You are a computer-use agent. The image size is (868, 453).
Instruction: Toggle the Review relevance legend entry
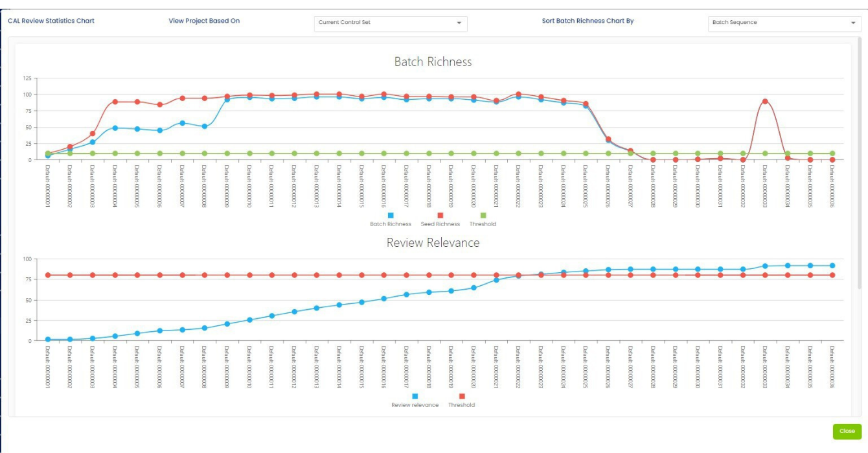415,396
